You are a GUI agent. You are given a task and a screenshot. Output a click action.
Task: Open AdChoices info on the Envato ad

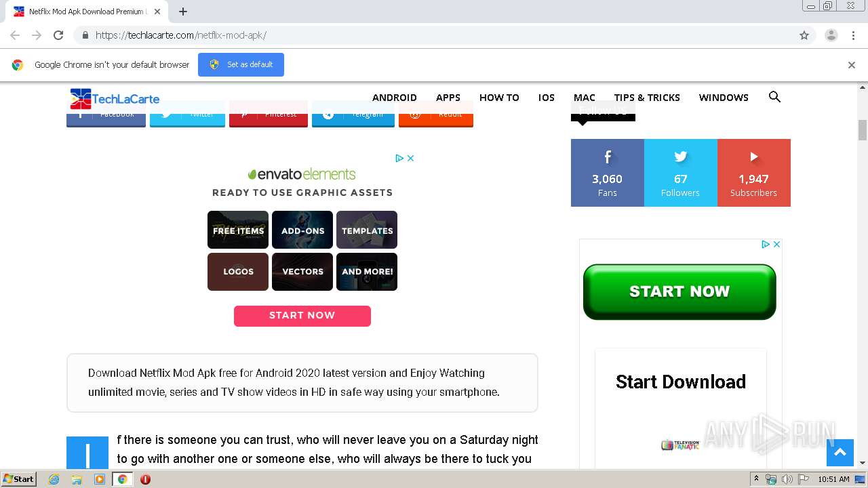point(400,158)
